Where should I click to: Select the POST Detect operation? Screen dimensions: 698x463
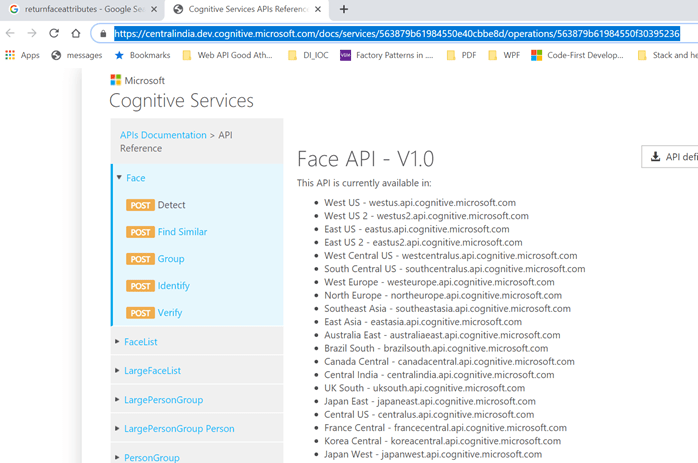click(x=170, y=205)
